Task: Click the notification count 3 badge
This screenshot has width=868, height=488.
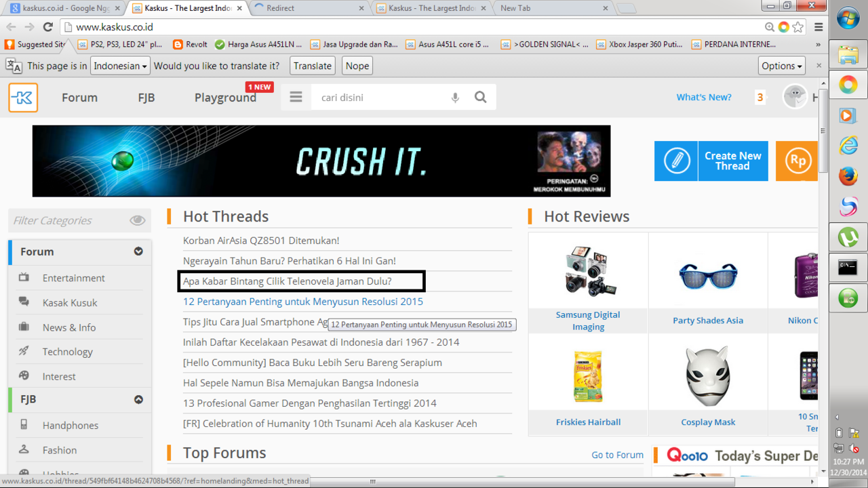Action: [x=760, y=98]
